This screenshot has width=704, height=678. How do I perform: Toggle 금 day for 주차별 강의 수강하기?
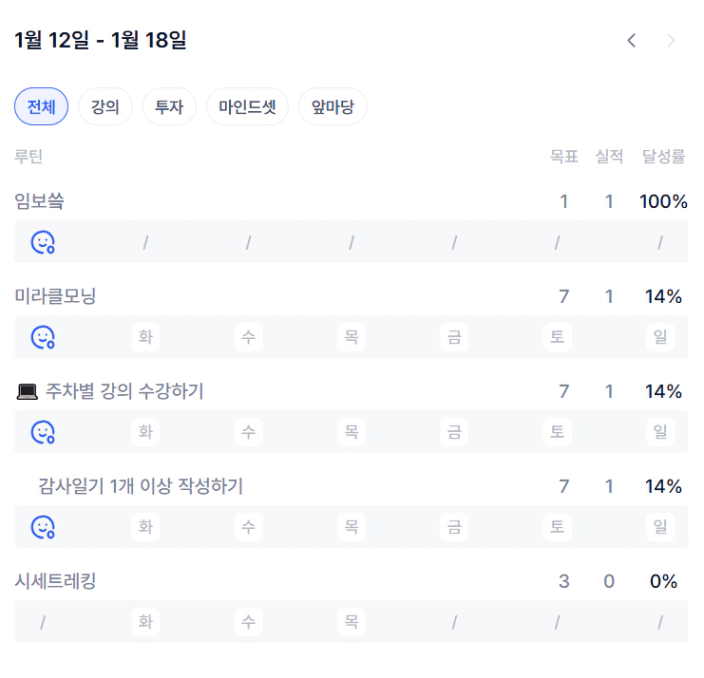[454, 432]
